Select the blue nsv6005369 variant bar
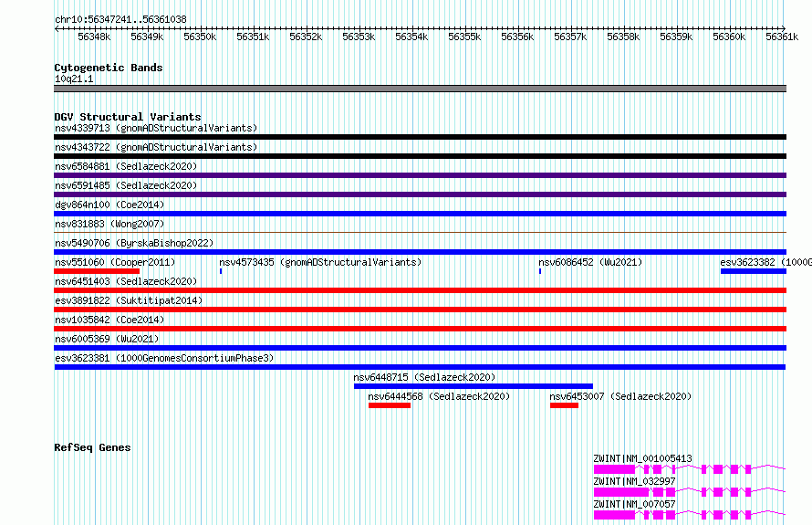The height and width of the screenshot is (525, 812). [421, 348]
